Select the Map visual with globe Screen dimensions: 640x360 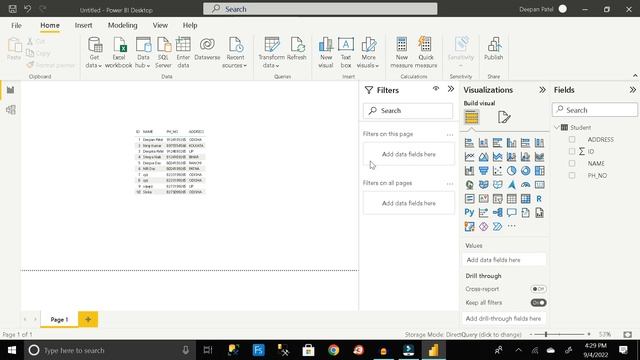[x=469, y=184]
